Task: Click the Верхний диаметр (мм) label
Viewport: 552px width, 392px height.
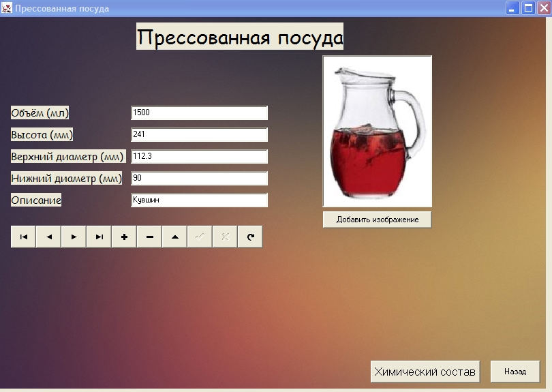Action: point(68,156)
